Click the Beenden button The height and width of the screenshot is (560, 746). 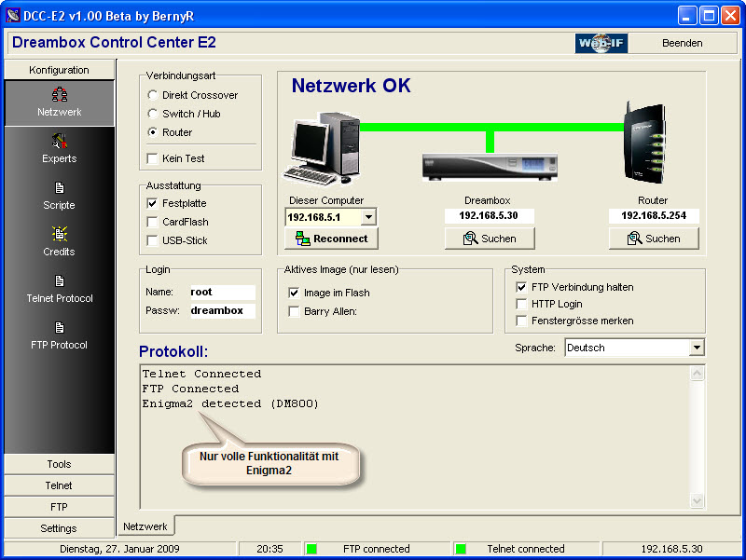pos(683,43)
